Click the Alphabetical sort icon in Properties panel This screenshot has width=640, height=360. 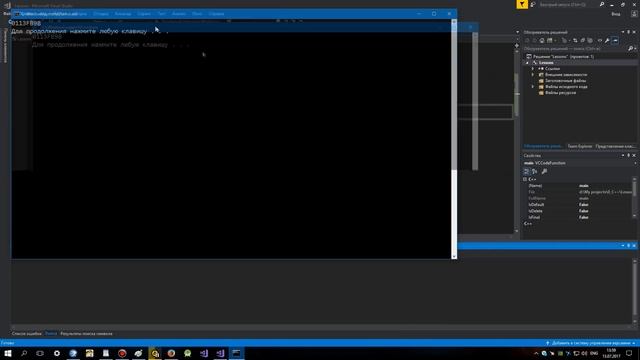click(535, 171)
